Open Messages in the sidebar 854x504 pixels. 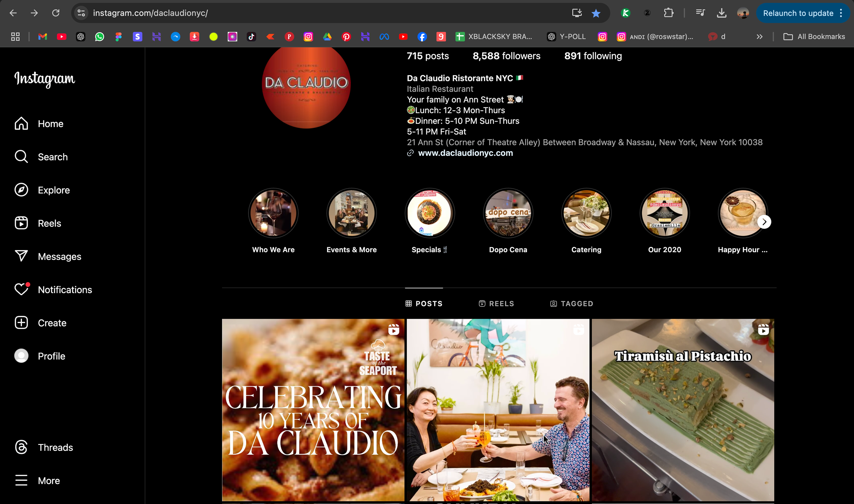pos(48,256)
